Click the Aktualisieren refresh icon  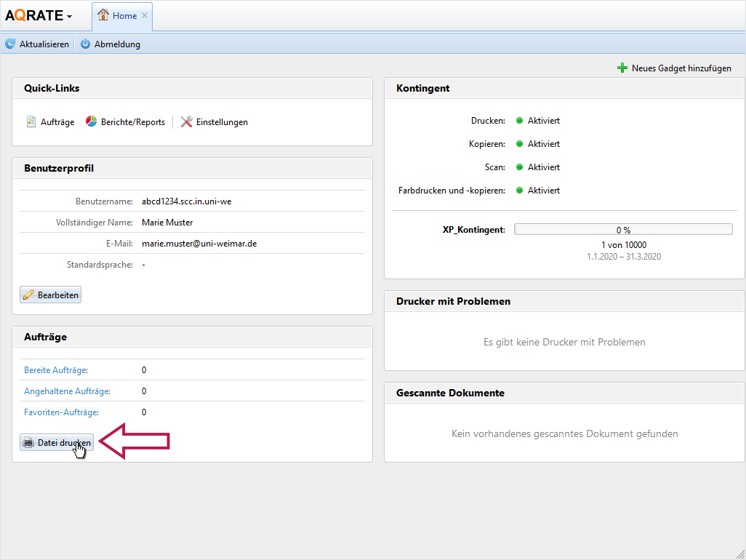click(x=10, y=44)
